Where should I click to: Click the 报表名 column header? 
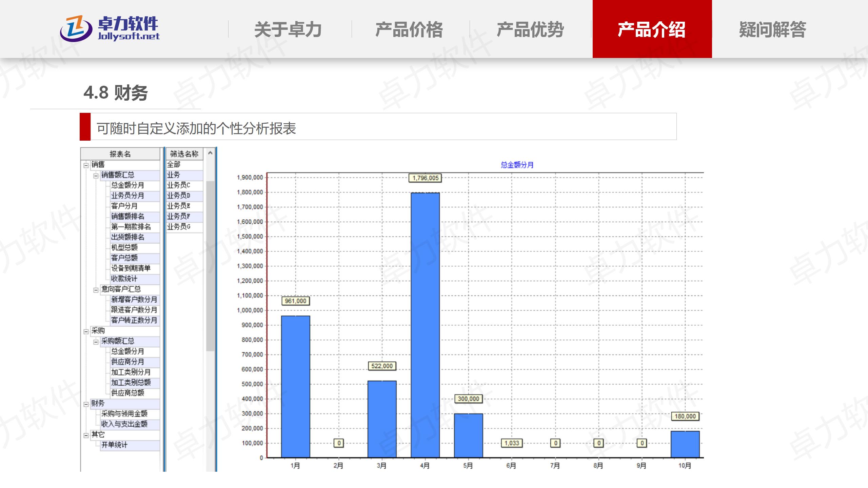[x=120, y=154]
